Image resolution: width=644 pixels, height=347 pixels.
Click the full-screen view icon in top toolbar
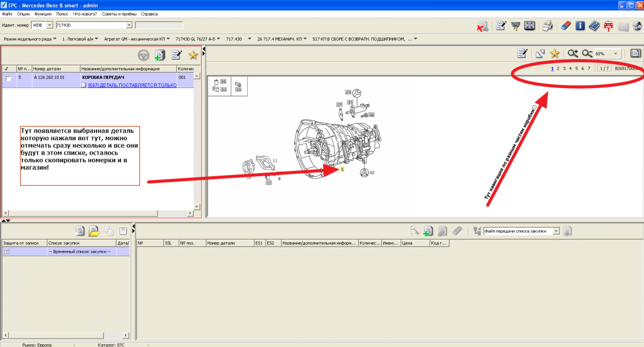click(529, 26)
